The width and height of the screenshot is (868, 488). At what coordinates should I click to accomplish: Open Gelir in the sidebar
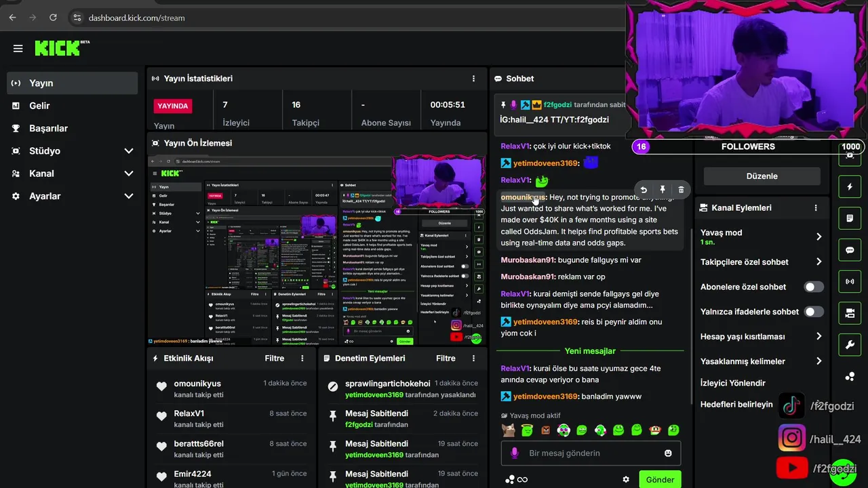click(73, 106)
